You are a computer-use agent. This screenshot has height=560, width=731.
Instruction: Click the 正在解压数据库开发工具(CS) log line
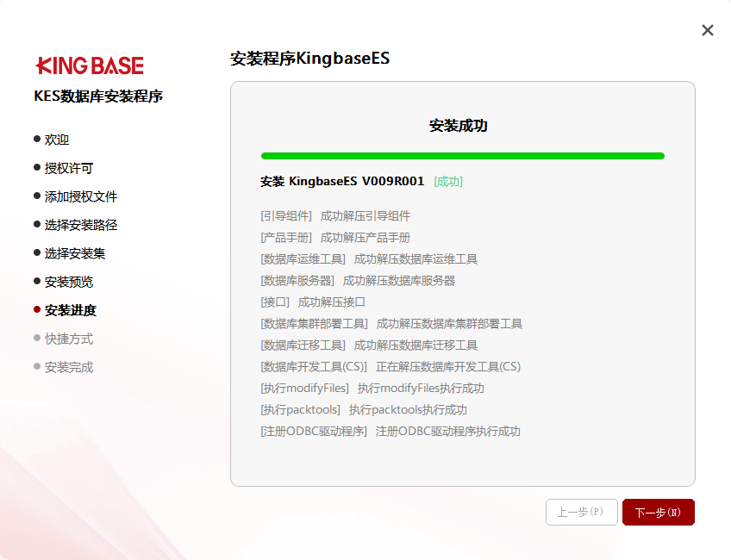click(x=448, y=366)
